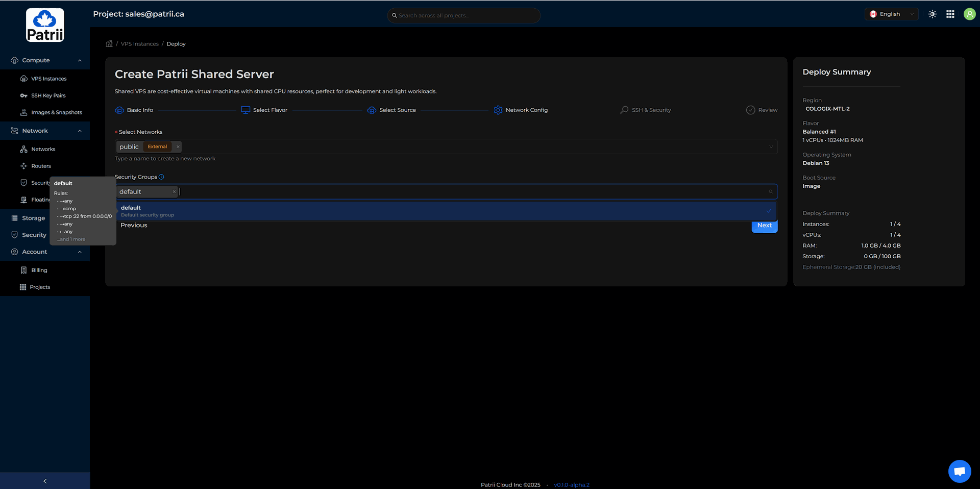Click the Patrii logo in the sidebar
The image size is (980, 489).
pyautogui.click(x=45, y=25)
